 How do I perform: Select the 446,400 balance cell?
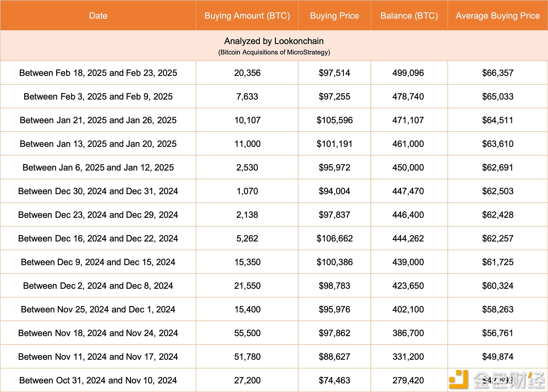point(409,215)
